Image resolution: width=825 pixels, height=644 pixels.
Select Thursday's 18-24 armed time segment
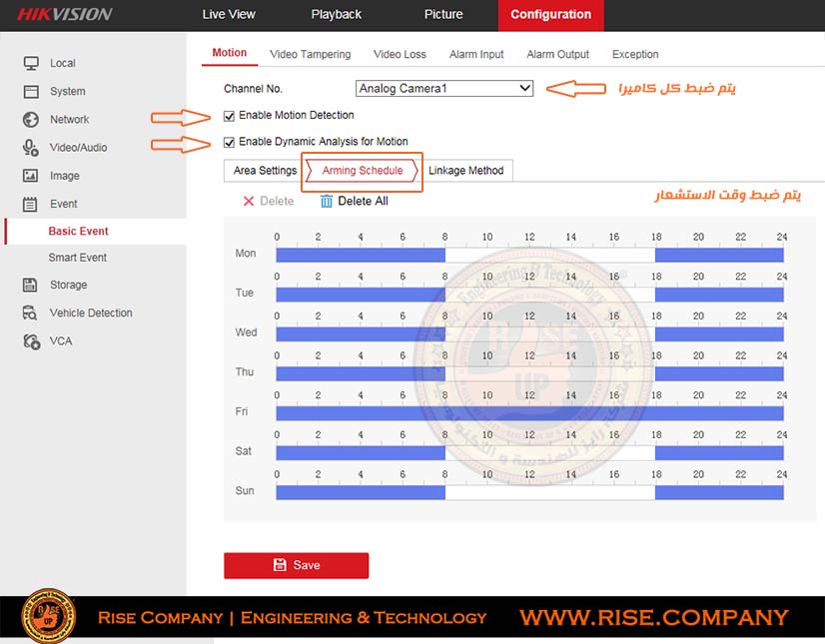point(719,373)
